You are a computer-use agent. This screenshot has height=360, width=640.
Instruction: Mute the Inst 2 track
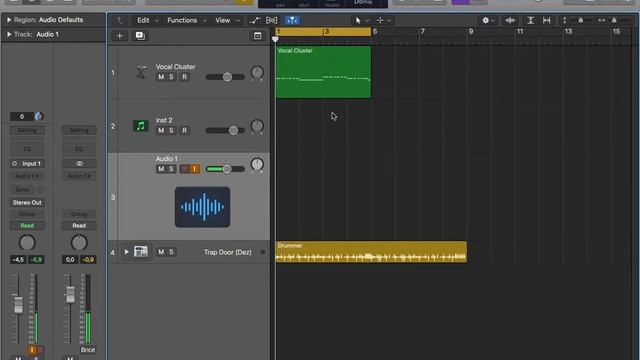(161, 130)
